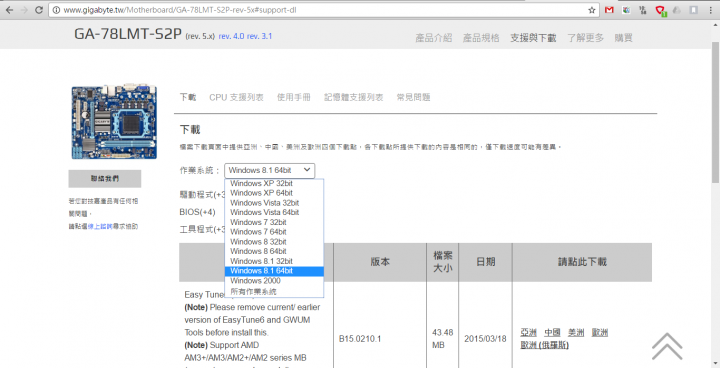This screenshot has width=720, height=368.
Task: Click the file size 43.48 MB cell
Action: (x=443, y=339)
